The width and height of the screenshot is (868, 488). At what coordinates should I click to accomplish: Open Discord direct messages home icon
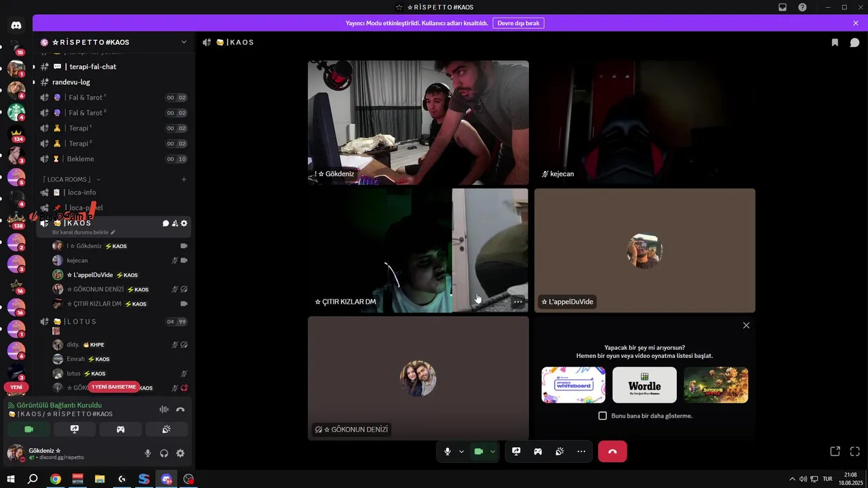pos(16,25)
